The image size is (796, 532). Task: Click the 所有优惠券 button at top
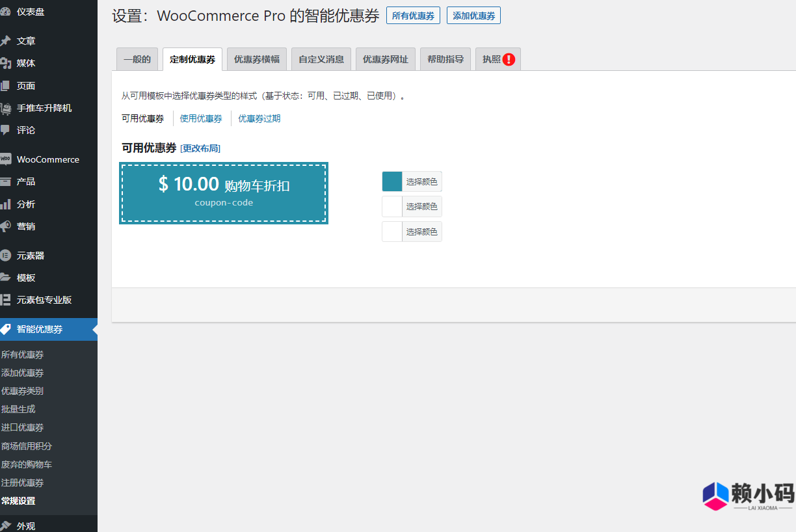(413, 16)
